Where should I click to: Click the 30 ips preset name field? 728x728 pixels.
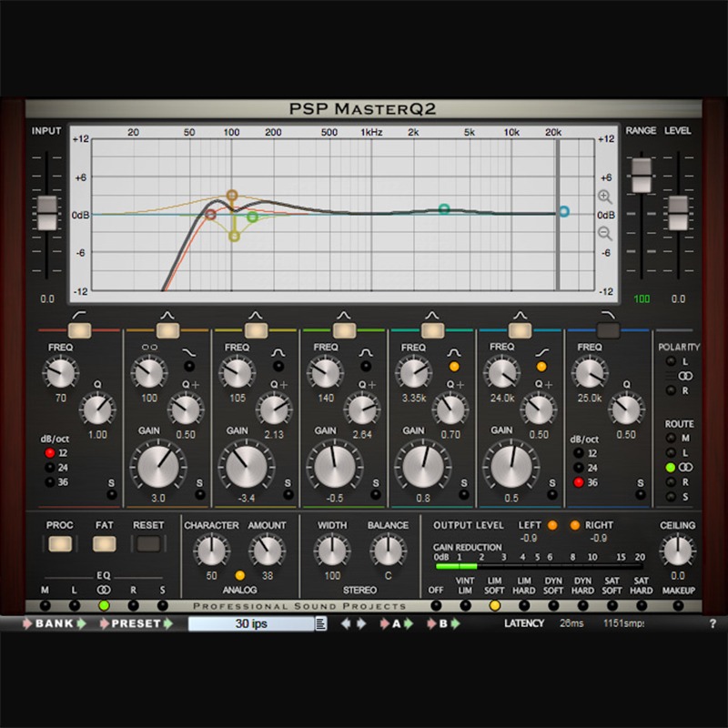251,623
